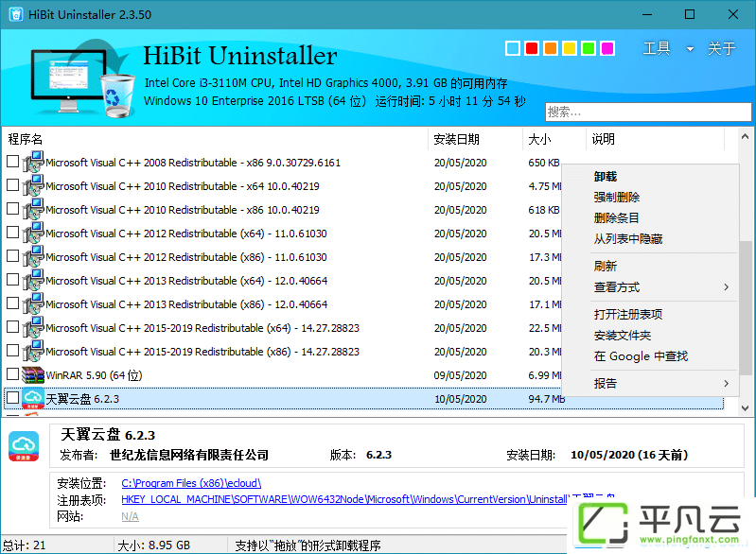Open the HKEY_LOCAL_MACHINE registry link
The image size is (756, 554).
click(x=345, y=499)
